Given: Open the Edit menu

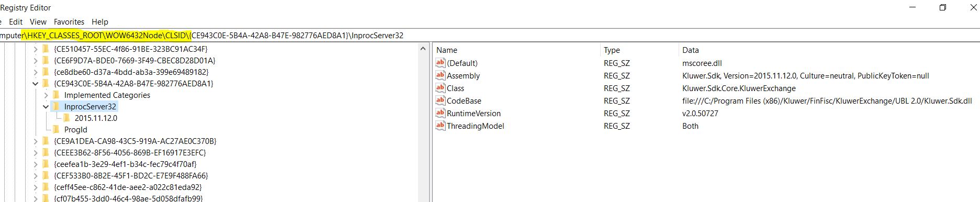Looking at the screenshot, I should click(x=16, y=22).
